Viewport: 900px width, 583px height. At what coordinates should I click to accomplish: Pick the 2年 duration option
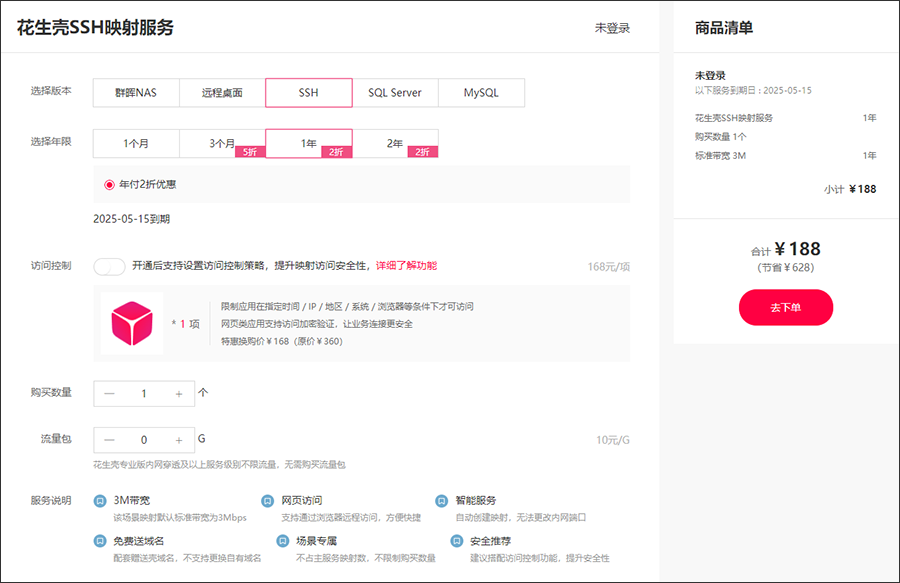pyautogui.click(x=395, y=143)
